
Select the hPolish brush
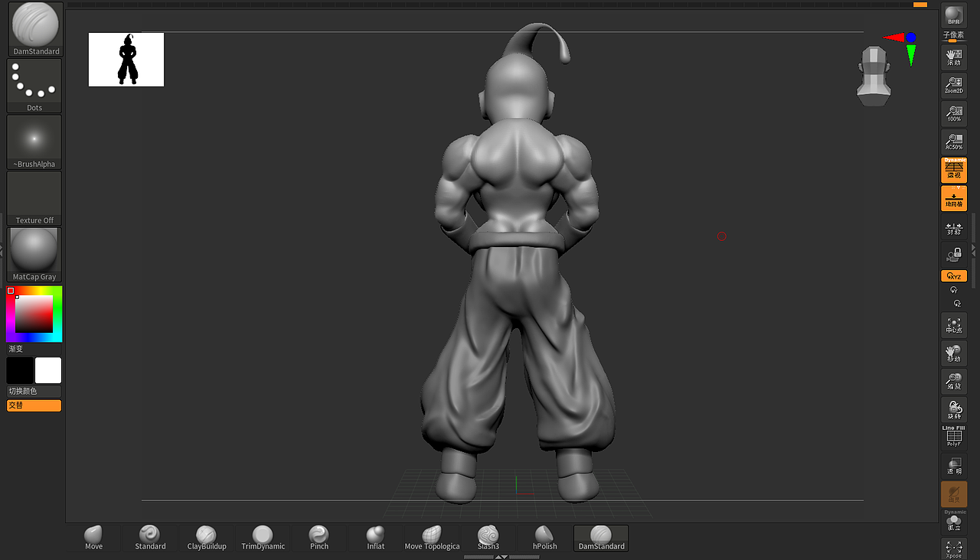[x=544, y=538]
